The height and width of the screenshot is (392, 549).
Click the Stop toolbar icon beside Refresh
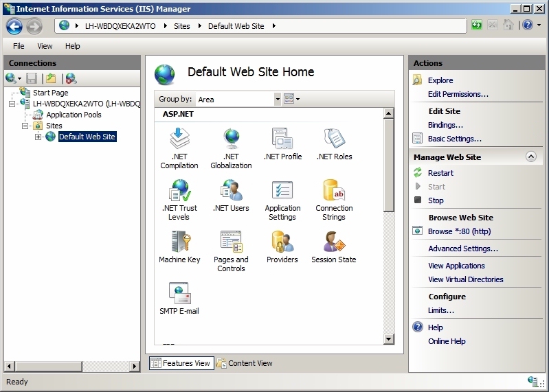(492, 25)
